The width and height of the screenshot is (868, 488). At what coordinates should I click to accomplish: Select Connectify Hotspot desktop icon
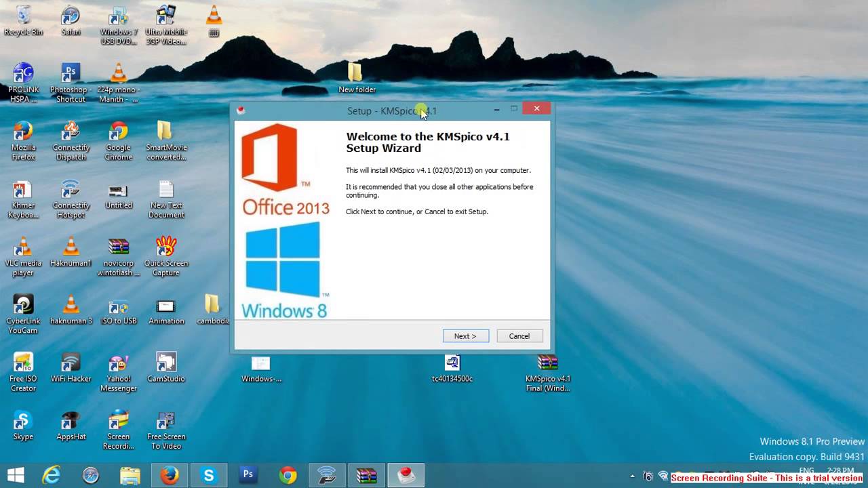pyautogui.click(x=71, y=199)
